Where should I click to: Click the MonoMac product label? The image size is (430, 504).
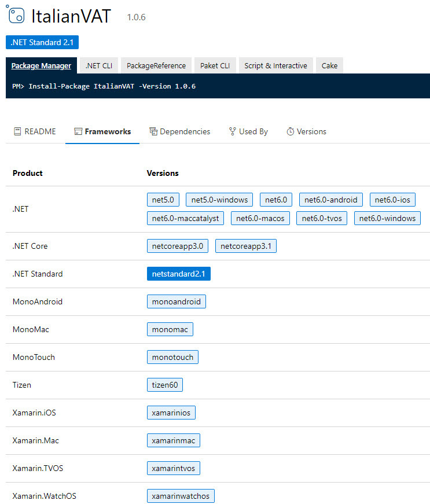point(31,329)
